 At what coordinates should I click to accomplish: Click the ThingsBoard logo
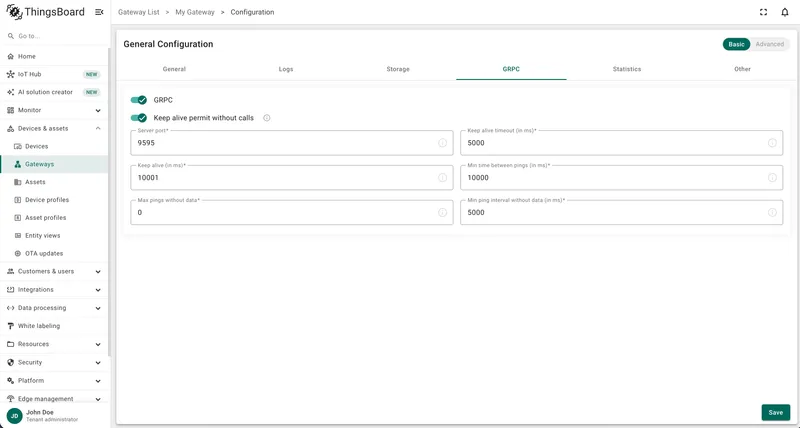pyautogui.click(x=45, y=12)
